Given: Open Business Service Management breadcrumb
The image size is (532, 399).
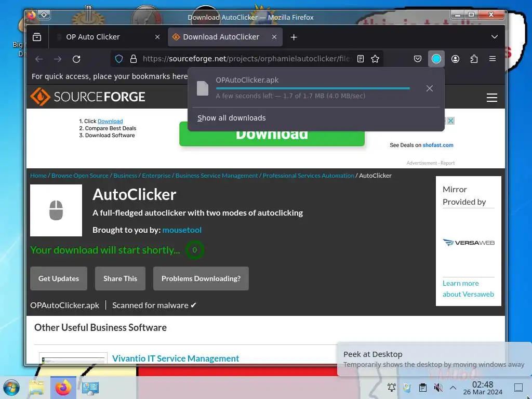Looking at the screenshot, I should click(x=217, y=176).
